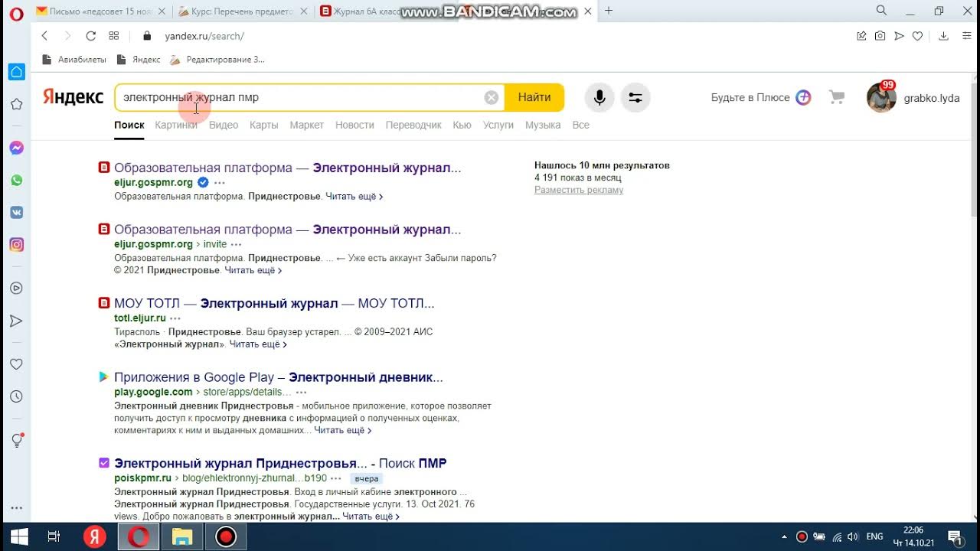This screenshot has height=551, width=980.
Task: Click ENG language indicator
Action: click(874, 536)
